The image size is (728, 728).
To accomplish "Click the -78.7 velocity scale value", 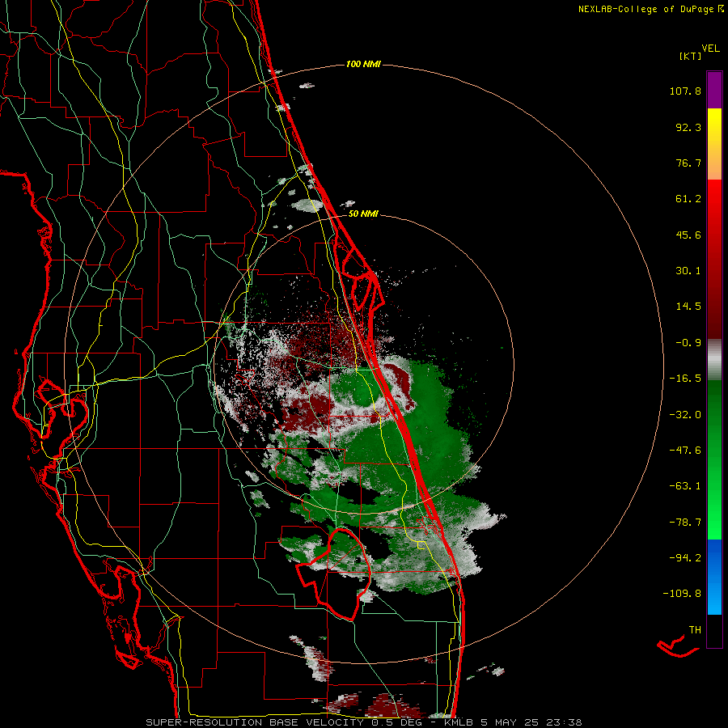I will [685, 523].
